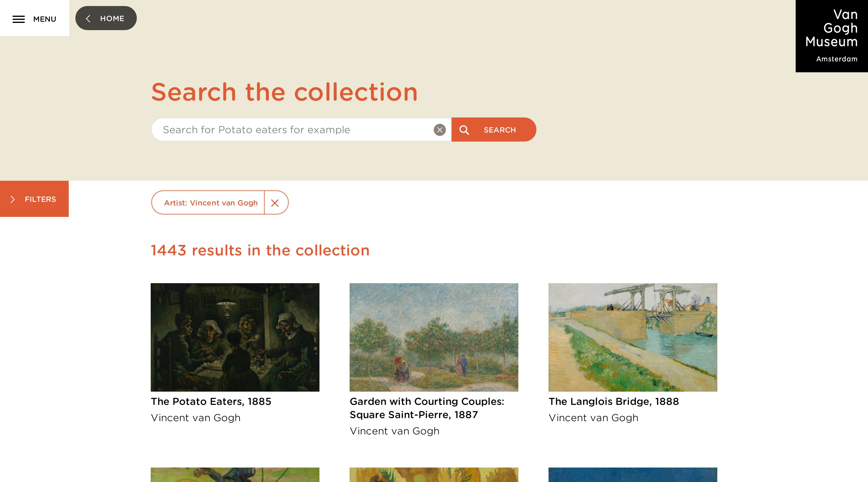The width and height of the screenshot is (868, 482).
Task: Open the partially visible sunflowers thumbnail
Action: point(434,474)
